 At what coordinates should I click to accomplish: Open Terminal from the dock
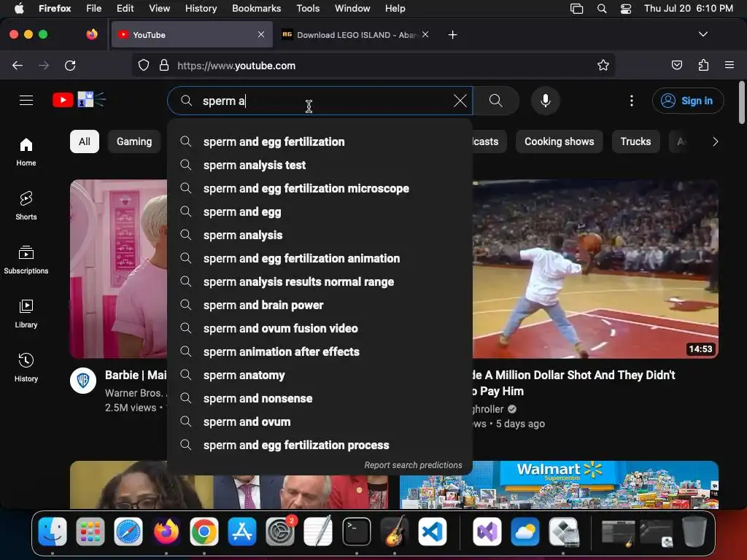coord(356,532)
